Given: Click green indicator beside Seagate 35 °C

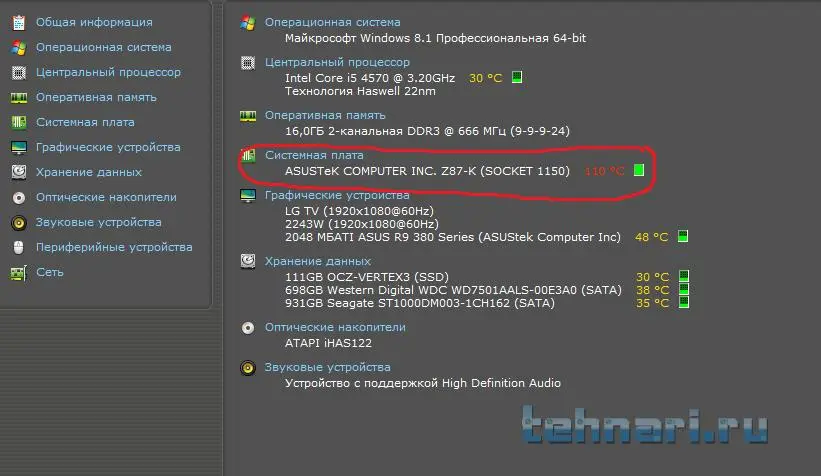Looking at the screenshot, I should [684, 302].
